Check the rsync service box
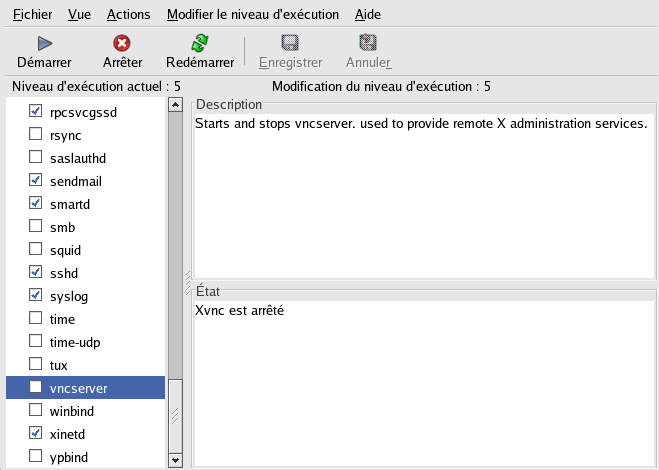 tap(36, 135)
